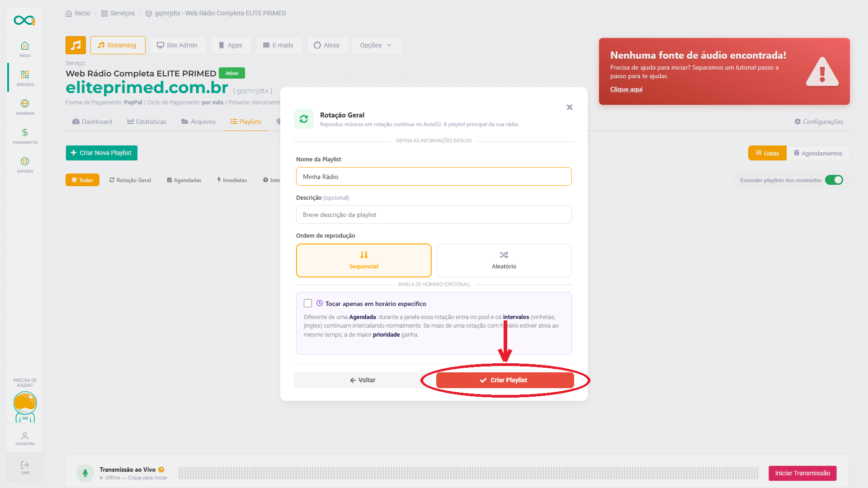The image size is (868, 488).
Task: Click the Nome da Playlist field
Action: (434, 177)
